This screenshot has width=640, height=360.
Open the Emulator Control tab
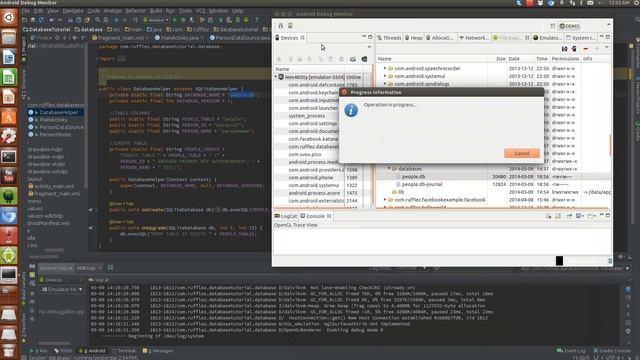(548, 38)
